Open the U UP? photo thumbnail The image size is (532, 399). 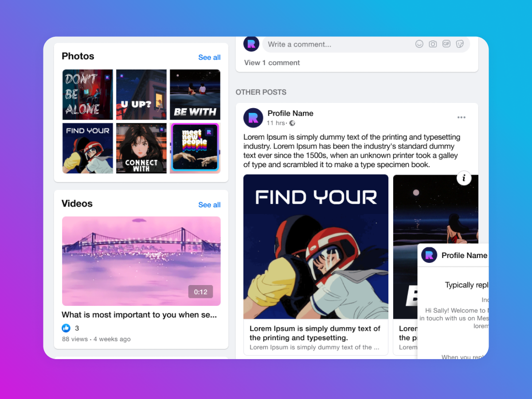coord(141,94)
